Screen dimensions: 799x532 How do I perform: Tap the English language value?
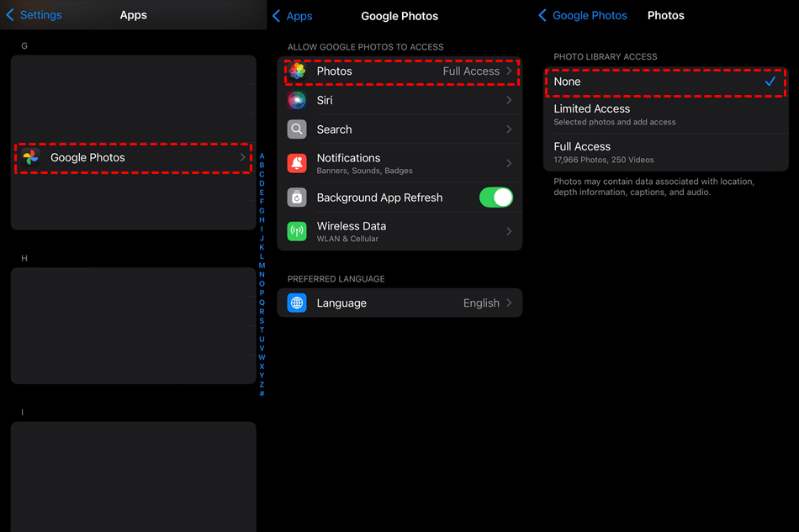[481, 303]
